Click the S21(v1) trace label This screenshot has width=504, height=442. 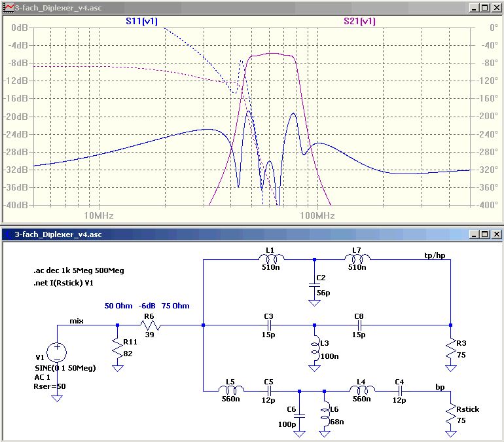pyautogui.click(x=359, y=21)
